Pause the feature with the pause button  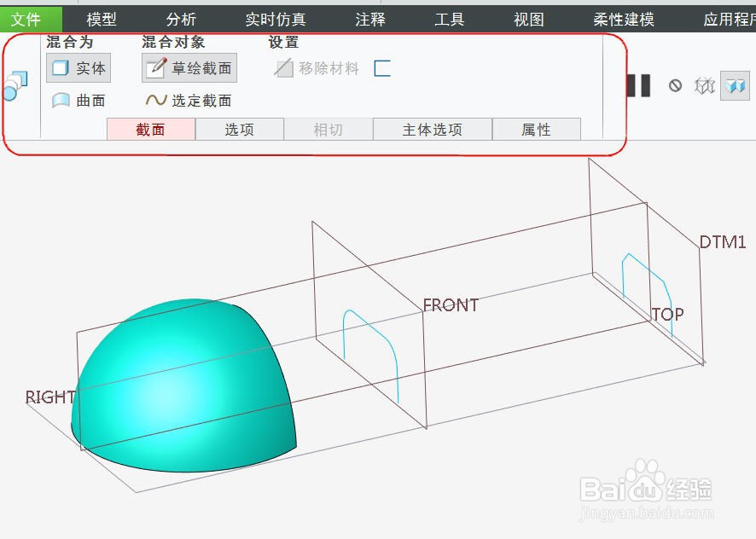639,86
